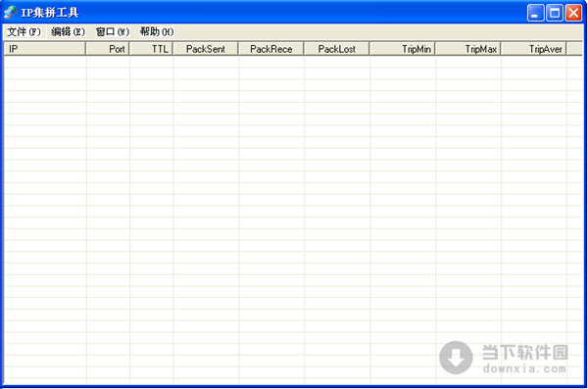Open the 编辑(E) menu

coord(68,32)
